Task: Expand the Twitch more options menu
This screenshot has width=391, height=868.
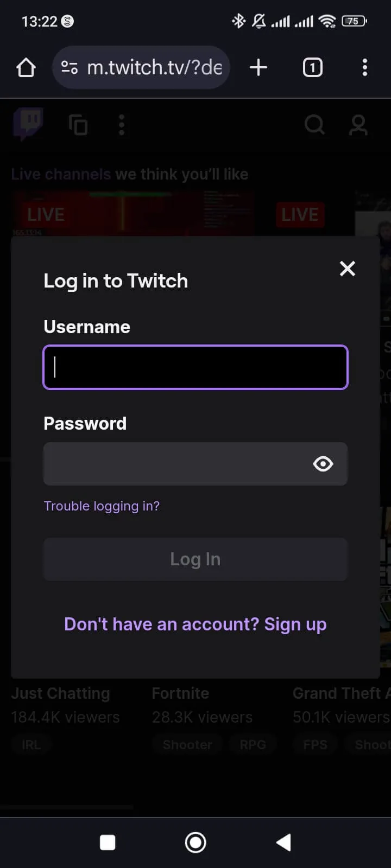Action: [x=122, y=125]
